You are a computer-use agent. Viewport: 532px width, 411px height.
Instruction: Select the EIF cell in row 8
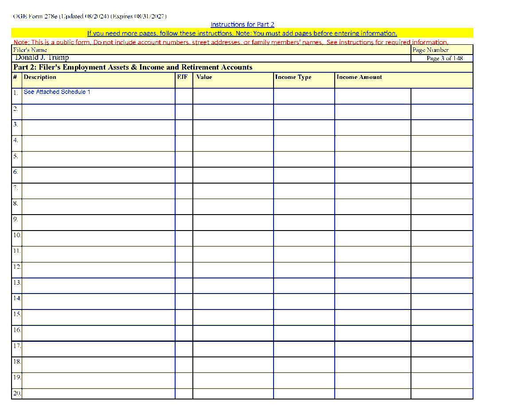(184, 207)
